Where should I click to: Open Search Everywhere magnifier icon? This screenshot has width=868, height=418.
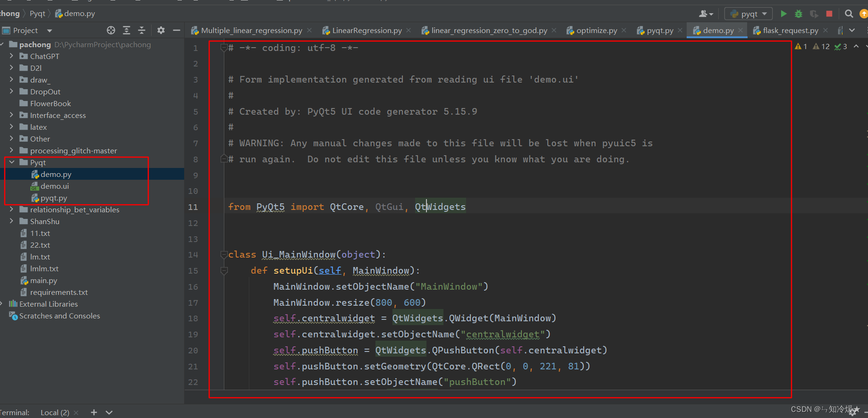point(849,14)
